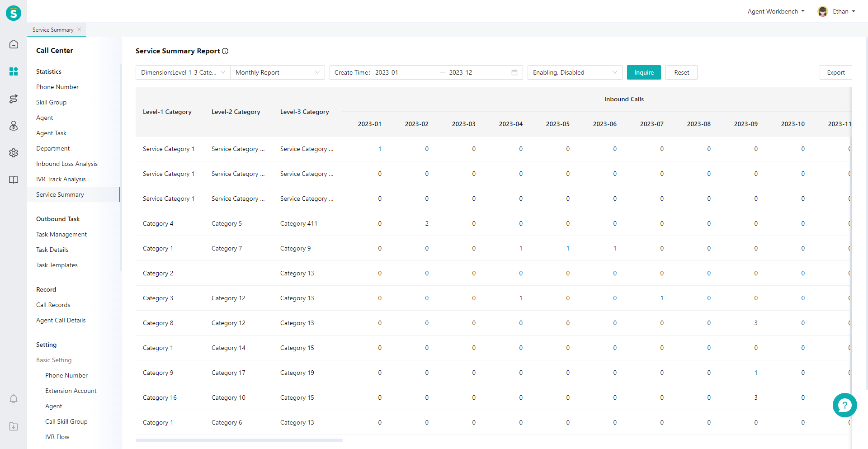
Task: Open Agent under Statistics
Action: [x=44, y=118]
